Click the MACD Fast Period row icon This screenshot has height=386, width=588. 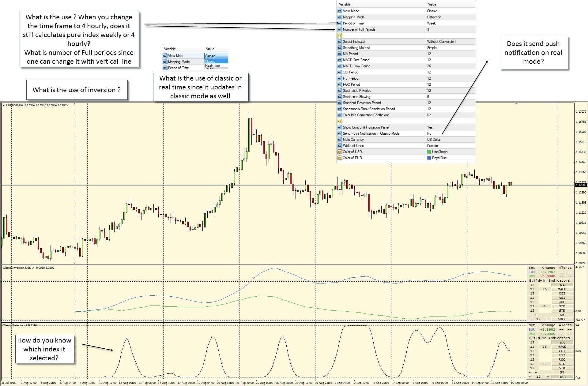(340, 60)
